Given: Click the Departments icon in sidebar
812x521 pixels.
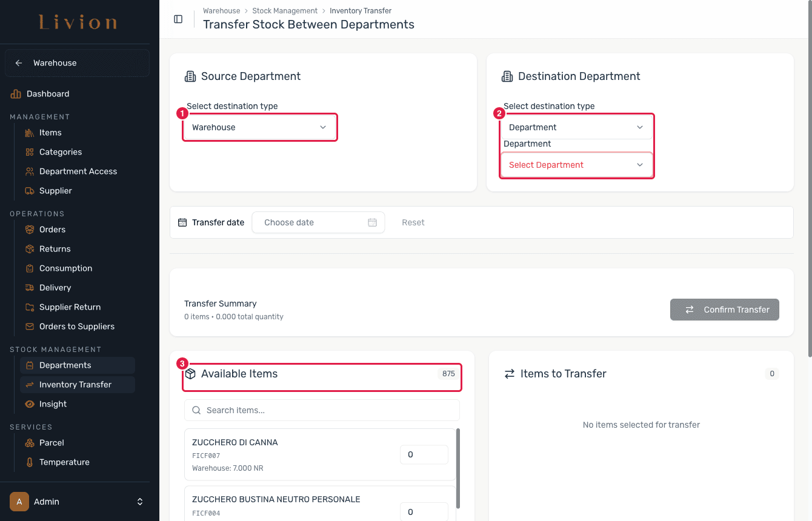Looking at the screenshot, I should point(29,365).
